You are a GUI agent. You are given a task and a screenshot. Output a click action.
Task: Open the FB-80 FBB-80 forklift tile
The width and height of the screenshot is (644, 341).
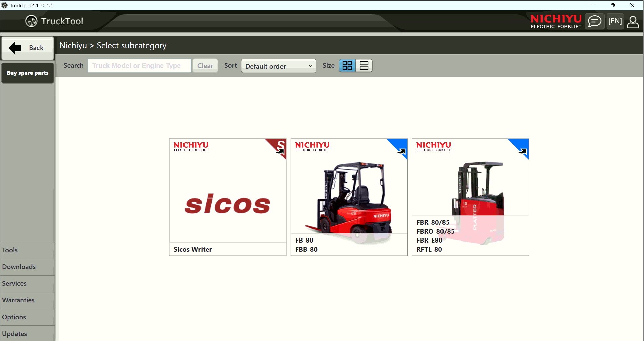349,197
